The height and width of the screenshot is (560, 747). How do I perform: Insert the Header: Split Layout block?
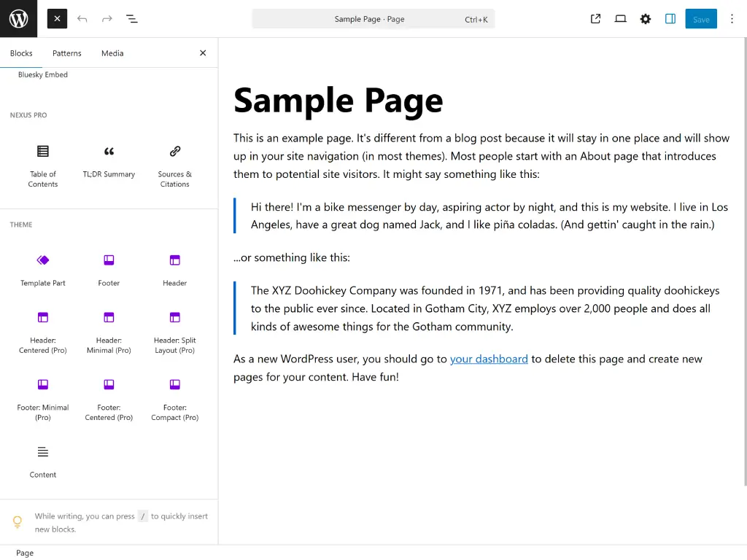[174, 330]
